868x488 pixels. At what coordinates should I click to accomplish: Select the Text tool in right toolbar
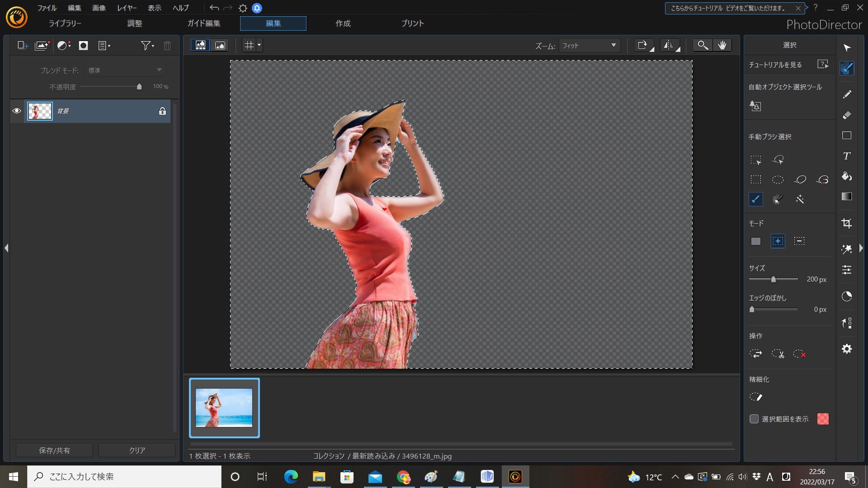(847, 156)
